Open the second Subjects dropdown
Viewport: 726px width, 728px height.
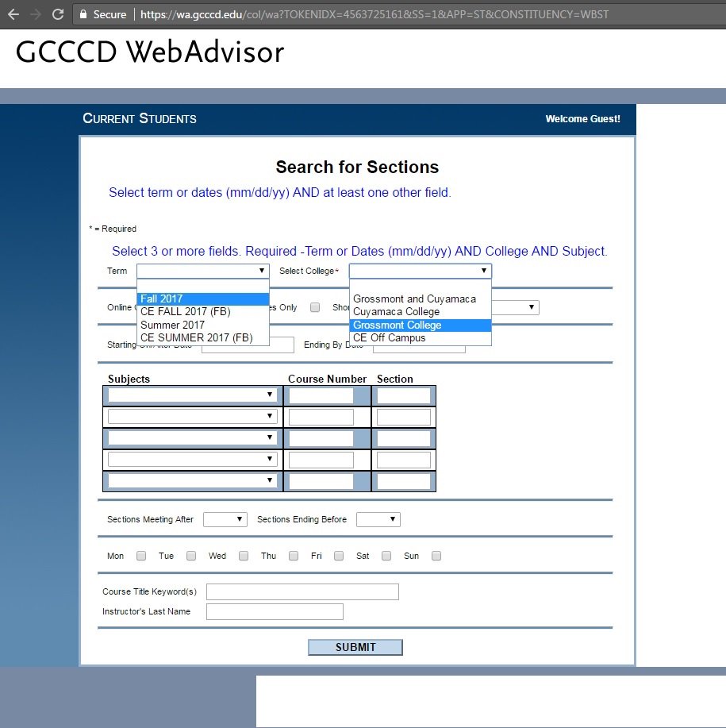pyautogui.click(x=192, y=417)
